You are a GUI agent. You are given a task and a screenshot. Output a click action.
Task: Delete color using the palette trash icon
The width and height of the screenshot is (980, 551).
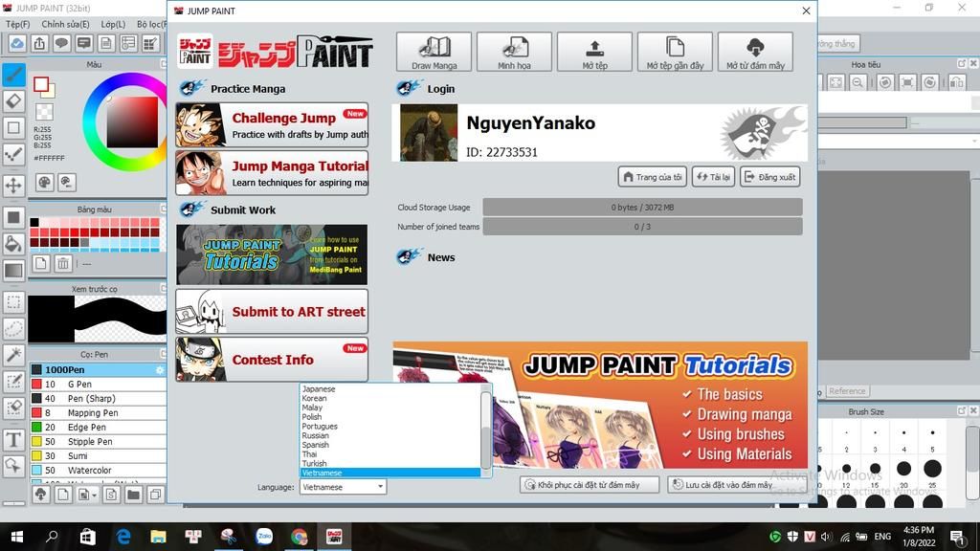(63, 263)
